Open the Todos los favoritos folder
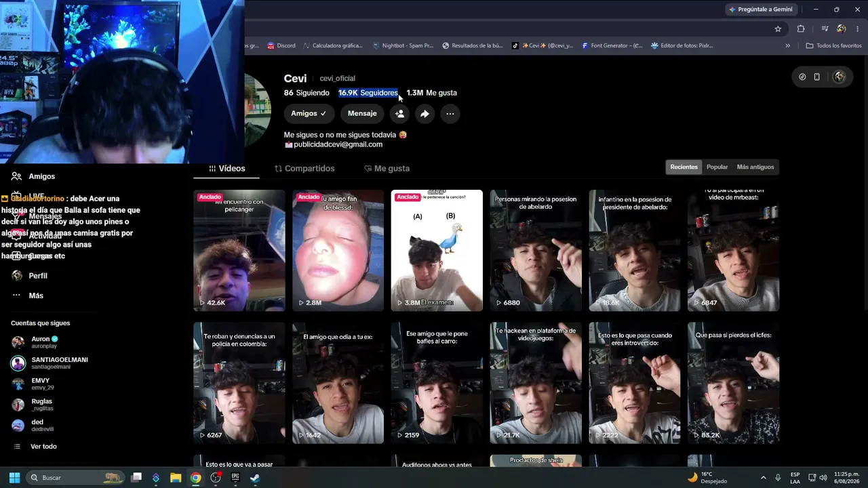The image size is (868, 488). click(833, 45)
